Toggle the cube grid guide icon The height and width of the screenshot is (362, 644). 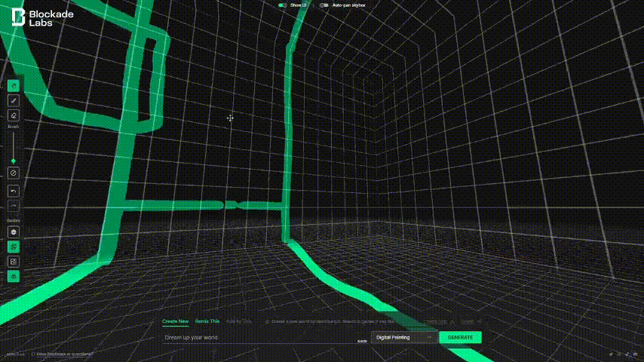14,247
